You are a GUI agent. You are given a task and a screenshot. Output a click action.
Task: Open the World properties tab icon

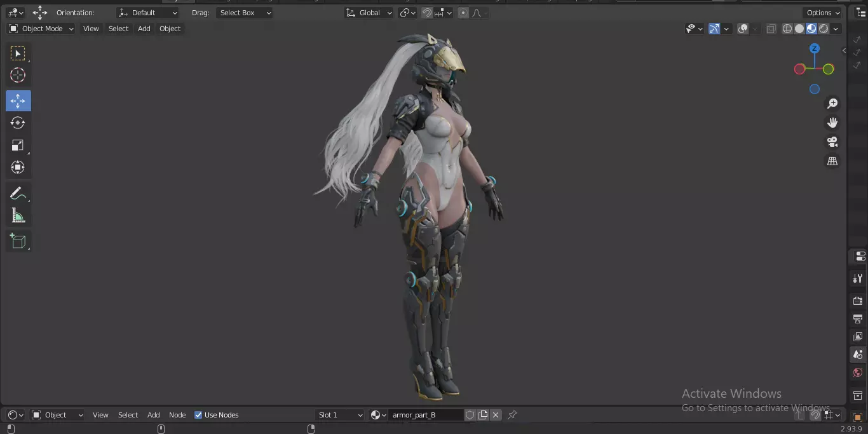pos(858,372)
